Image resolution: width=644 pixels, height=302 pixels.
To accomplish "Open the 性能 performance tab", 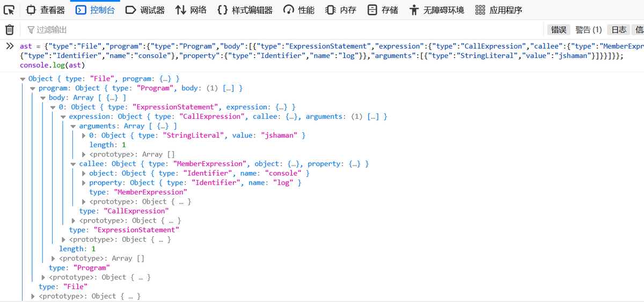I will pyautogui.click(x=299, y=10).
